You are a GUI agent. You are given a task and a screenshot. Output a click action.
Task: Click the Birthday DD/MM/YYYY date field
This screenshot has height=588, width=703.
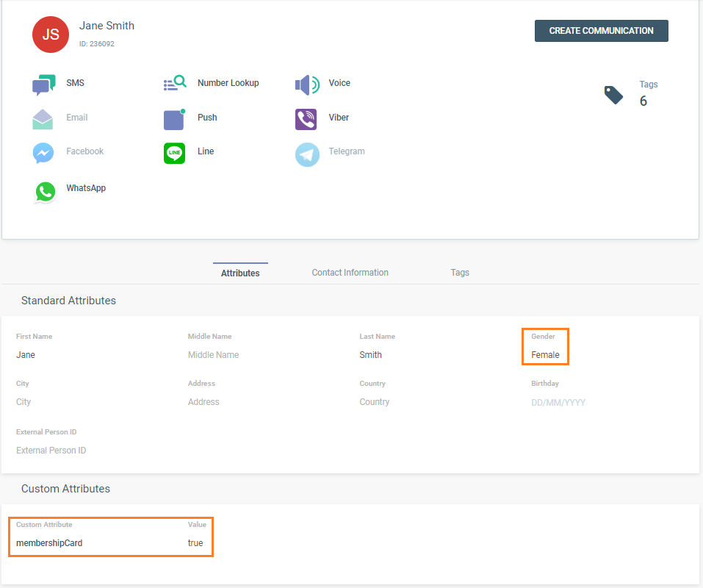point(558,403)
